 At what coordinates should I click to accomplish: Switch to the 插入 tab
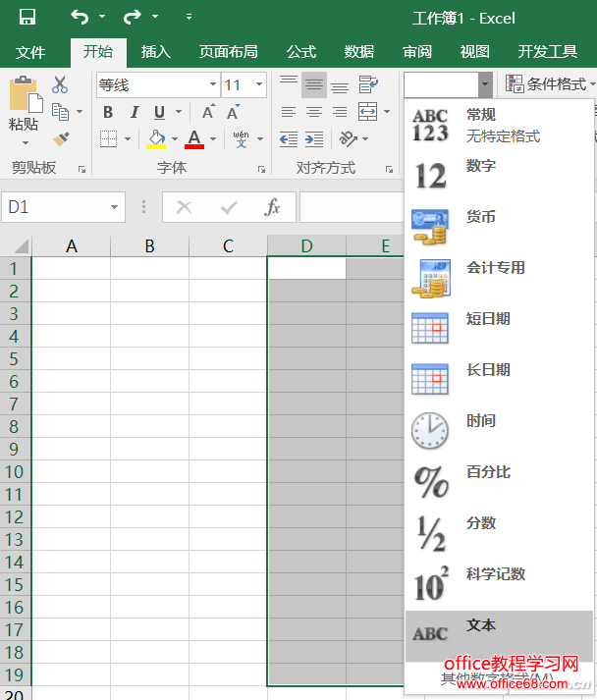(156, 52)
